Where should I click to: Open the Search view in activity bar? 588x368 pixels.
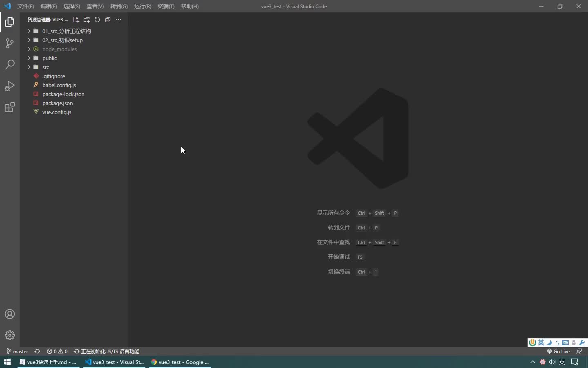10,65
